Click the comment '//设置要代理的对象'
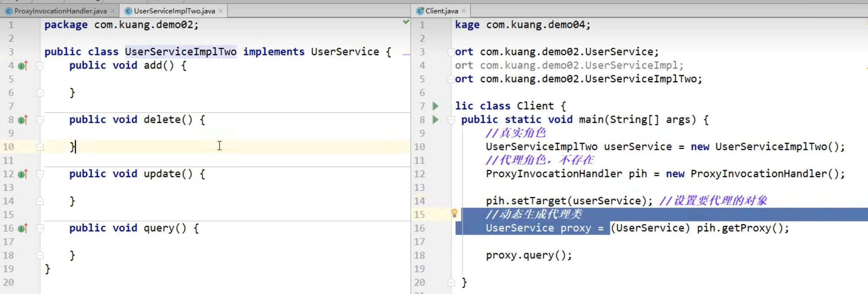Viewport: 868px width, 294px height. click(x=714, y=201)
